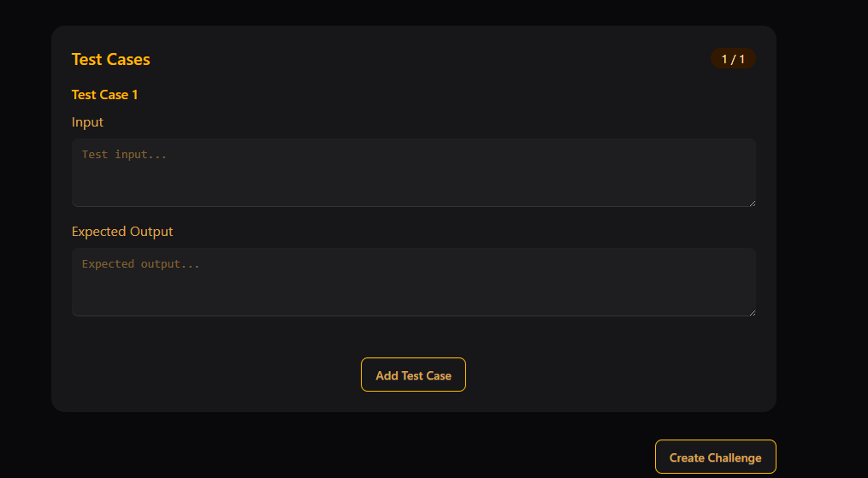The width and height of the screenshot is (868, 478).
Task: Click the resize grip under Input label
Action: 752,203
